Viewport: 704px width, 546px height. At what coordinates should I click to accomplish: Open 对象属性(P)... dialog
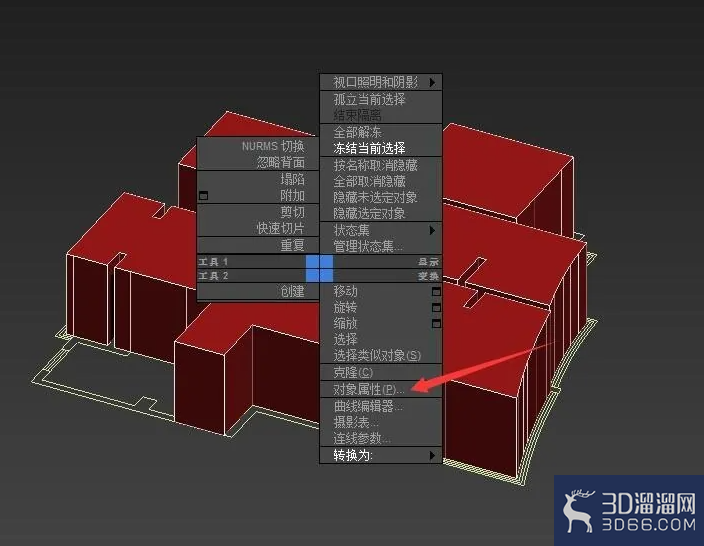click(x=381, y=389)
